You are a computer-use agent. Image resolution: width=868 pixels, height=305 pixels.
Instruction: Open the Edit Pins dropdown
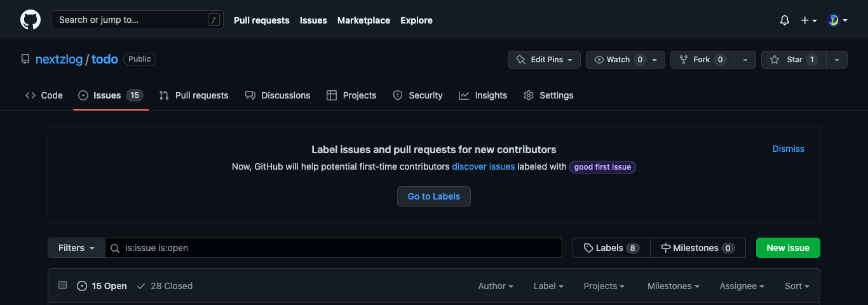(x=544, y=60)
